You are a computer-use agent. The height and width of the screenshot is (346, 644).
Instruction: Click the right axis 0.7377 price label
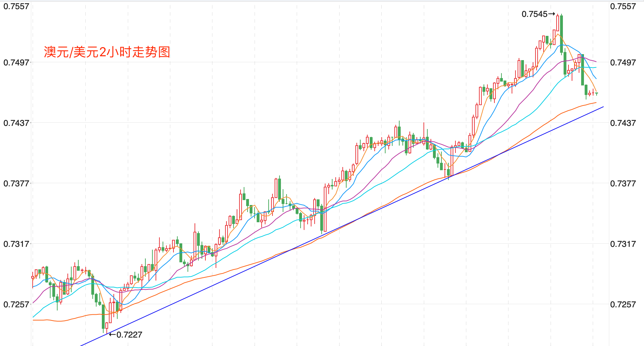623,184
